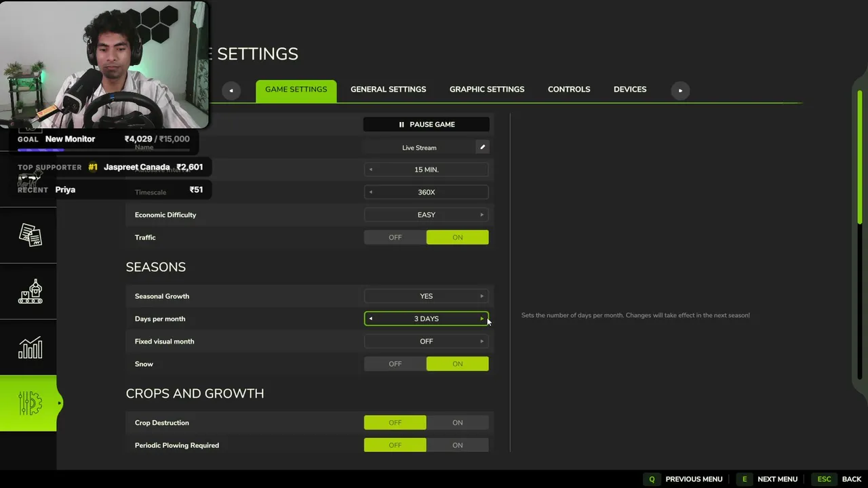Decrease autosave interval with the left arrow
Image resolution: width=868 pixels, height=488 pixels.
(x=370, y=169)
